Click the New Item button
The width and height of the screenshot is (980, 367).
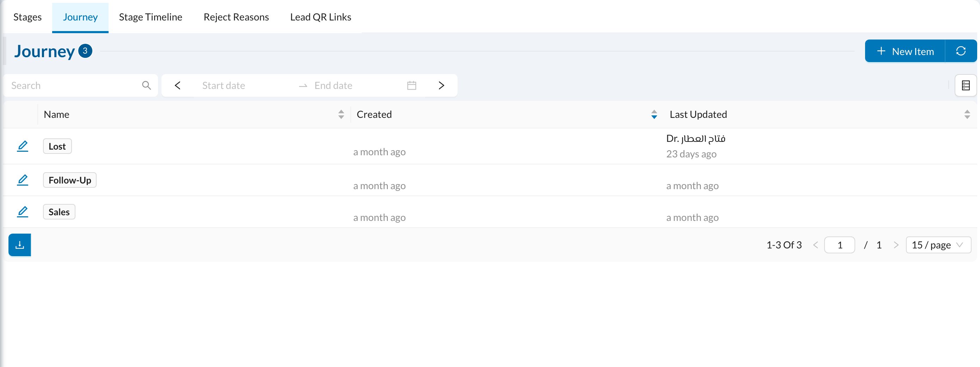[x=905, y=51]
